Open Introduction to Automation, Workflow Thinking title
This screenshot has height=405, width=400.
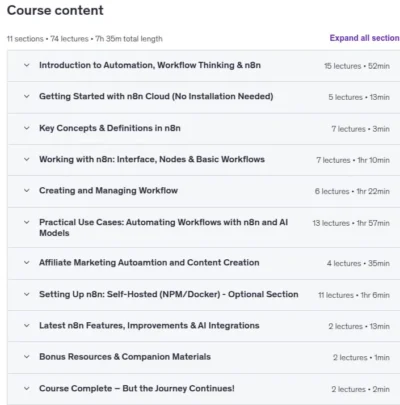(x=150, y=65)
